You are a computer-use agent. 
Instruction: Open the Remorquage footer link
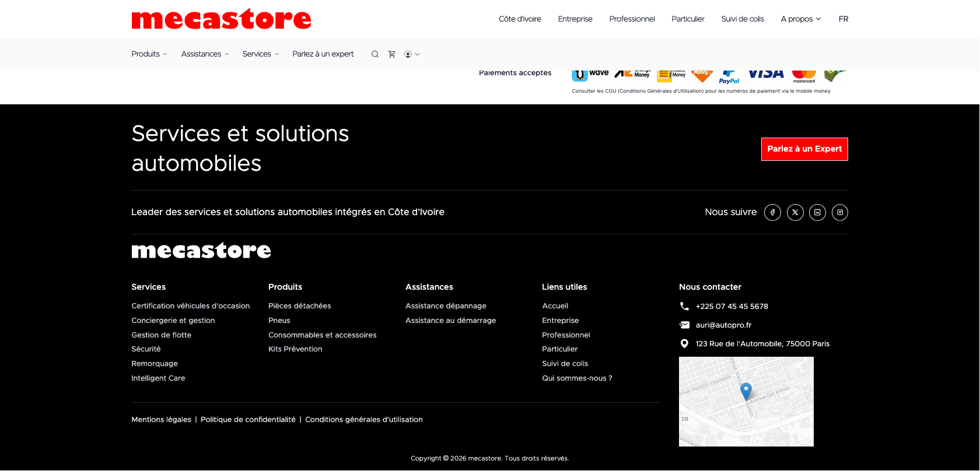(155, 364)
